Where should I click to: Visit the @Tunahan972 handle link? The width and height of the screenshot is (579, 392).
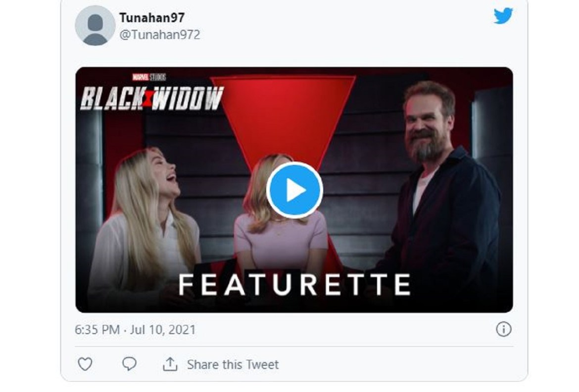(x=159, y=35)
